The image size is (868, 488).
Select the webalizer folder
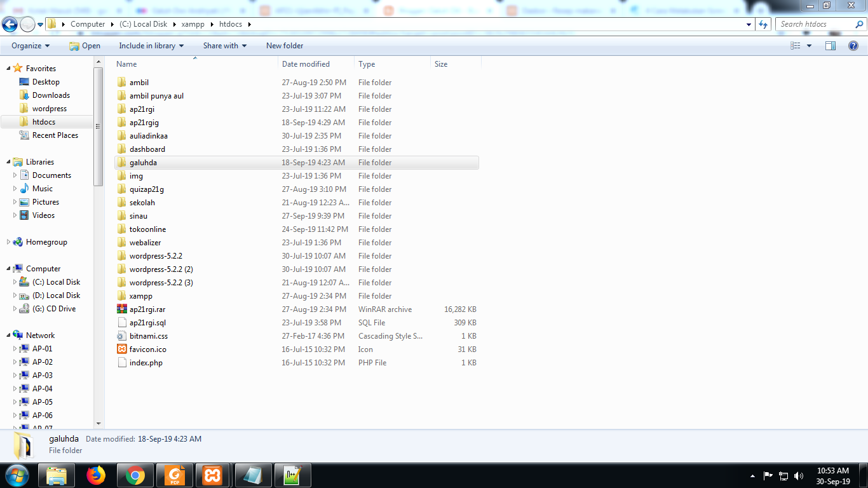pyautogui.click(x=296, y=243)
